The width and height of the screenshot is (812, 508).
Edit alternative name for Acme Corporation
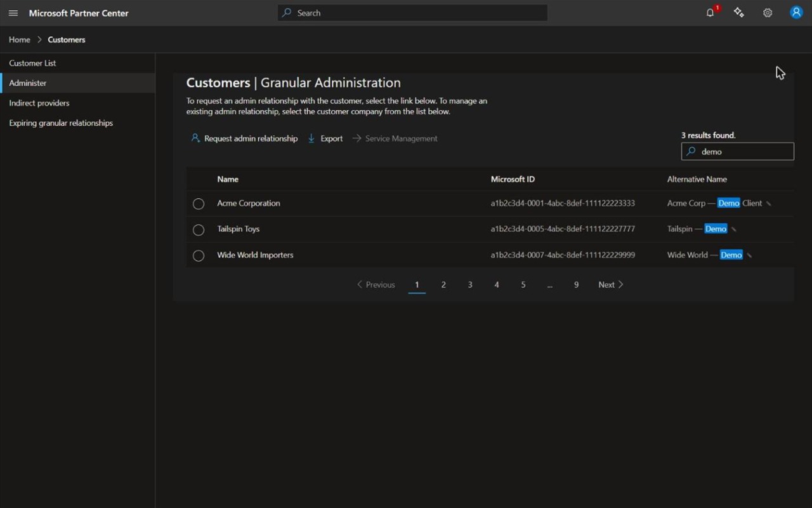coord(768,204)
